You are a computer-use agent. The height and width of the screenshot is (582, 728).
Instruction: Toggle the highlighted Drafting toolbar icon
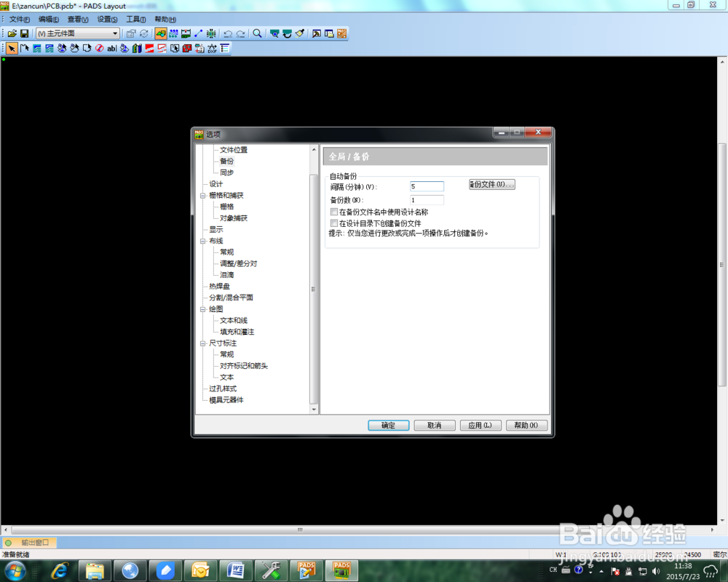(x=161, y=33)
